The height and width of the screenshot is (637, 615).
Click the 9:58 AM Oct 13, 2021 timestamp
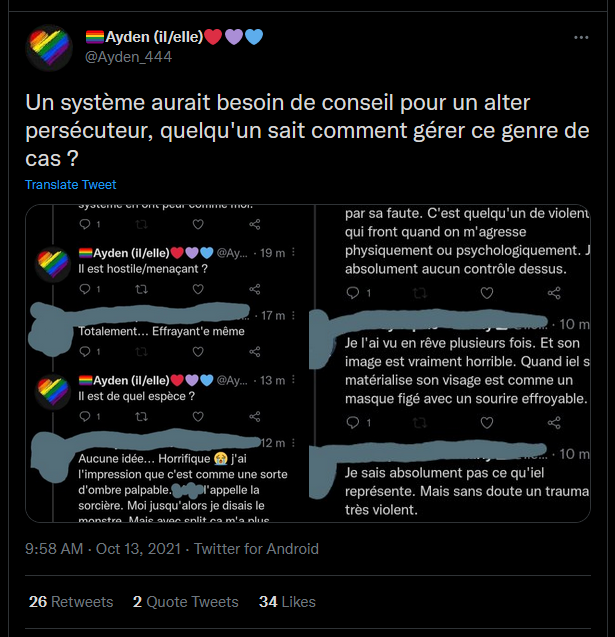(103, 548)
